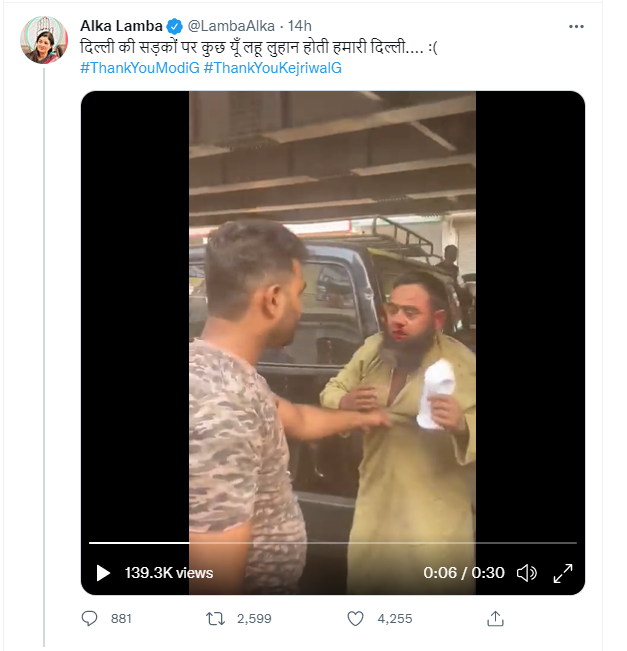Click the reply speech bubble icon

pos(89,619)
